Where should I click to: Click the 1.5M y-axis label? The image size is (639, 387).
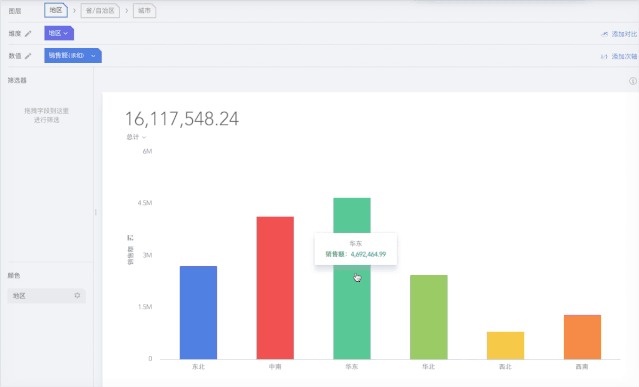coord(145,307)
